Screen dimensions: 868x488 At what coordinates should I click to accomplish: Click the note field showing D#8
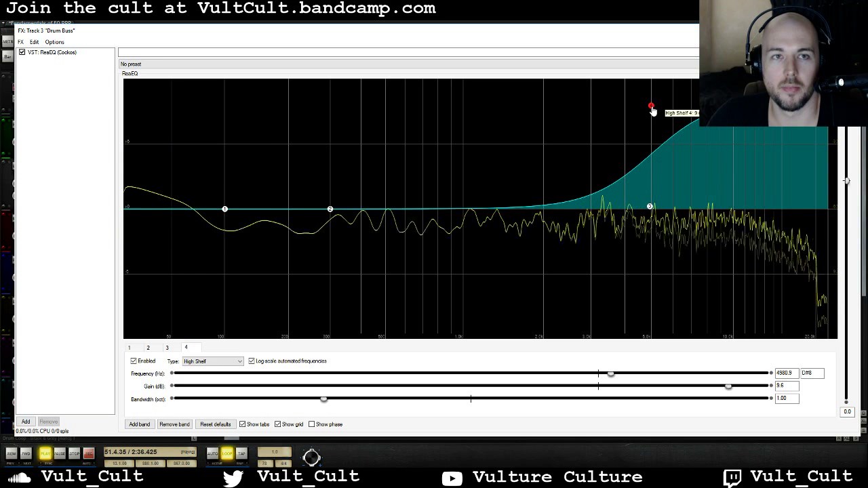[812, 373]
